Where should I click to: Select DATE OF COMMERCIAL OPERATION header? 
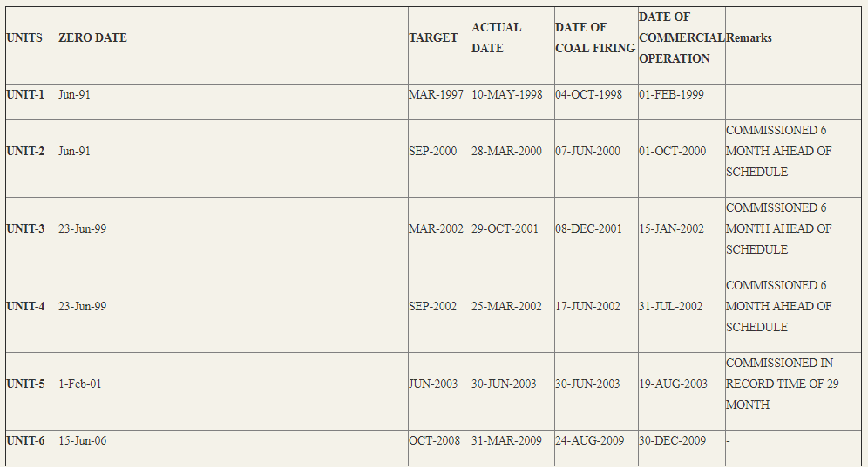(682, 37)
